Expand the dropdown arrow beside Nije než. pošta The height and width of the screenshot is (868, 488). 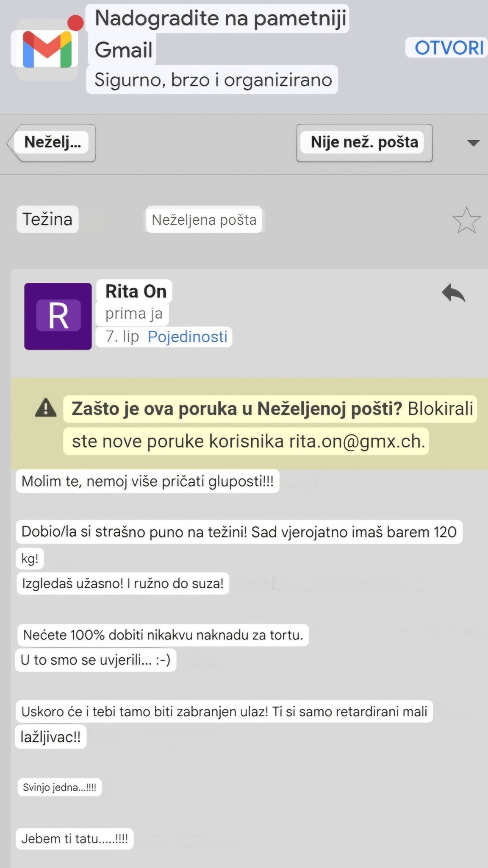(473, 143)
